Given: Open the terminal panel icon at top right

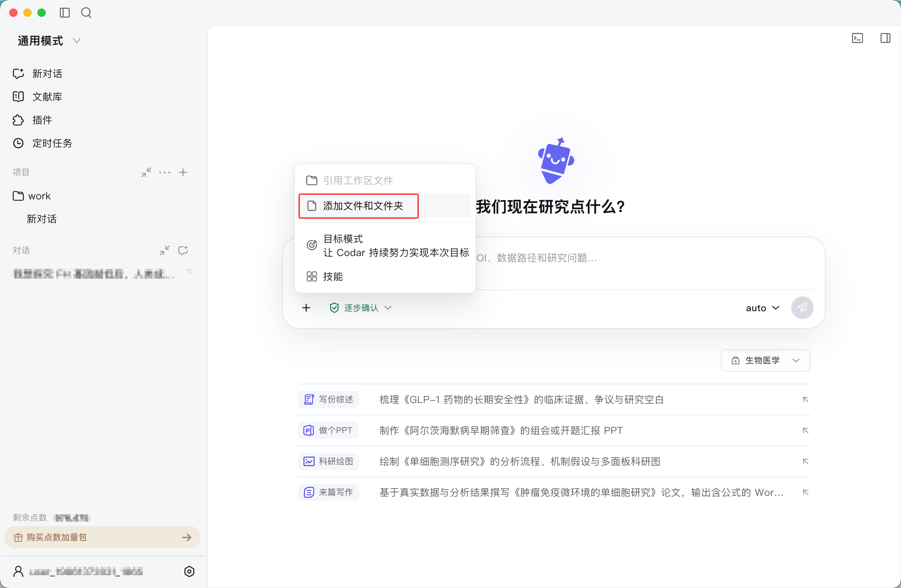Looking at the screenshot, I should 857,38.
